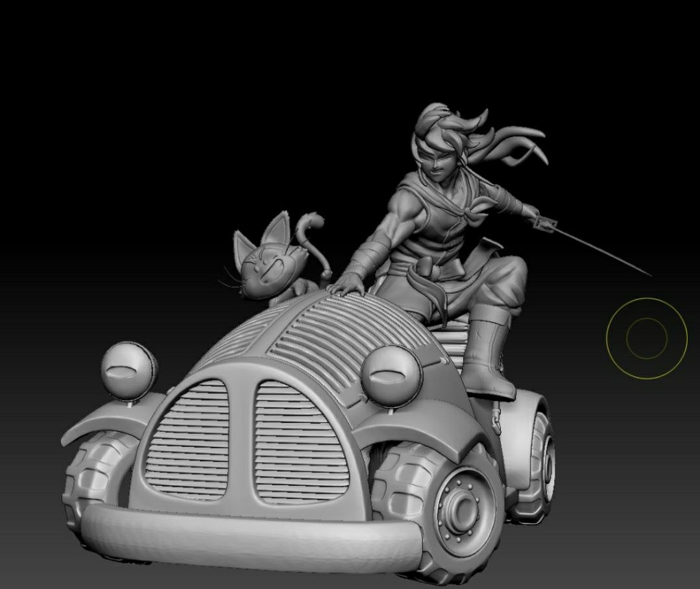The image size is (700, 589).
Task: Select the character's hand on the car hood
Action: click(348, 284)
